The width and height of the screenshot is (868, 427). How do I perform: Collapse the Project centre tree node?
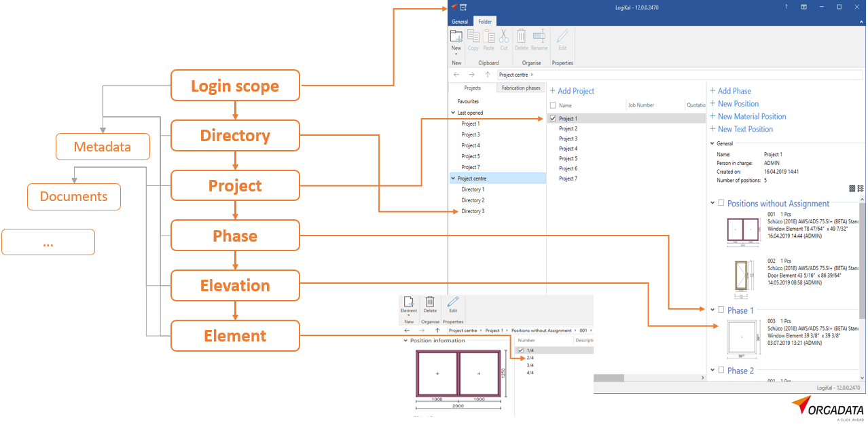[x=454, y=179]
